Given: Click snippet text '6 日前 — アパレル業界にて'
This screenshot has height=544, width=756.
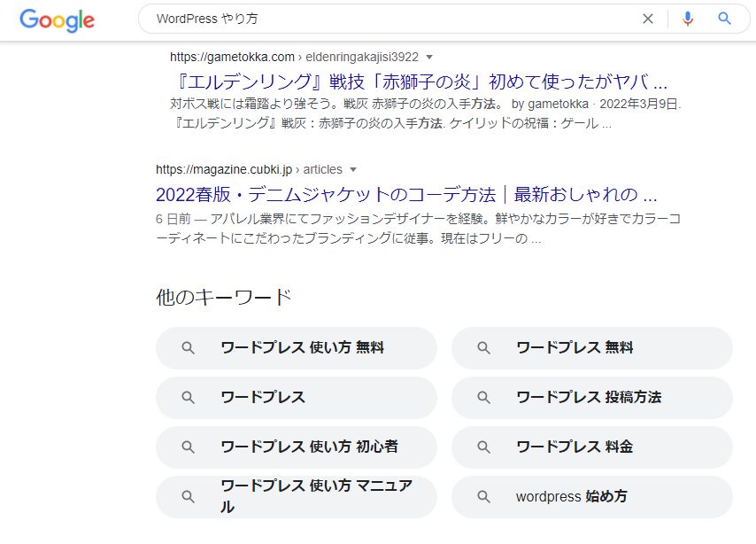Looking at the screenshot, I should coord(232,219).
